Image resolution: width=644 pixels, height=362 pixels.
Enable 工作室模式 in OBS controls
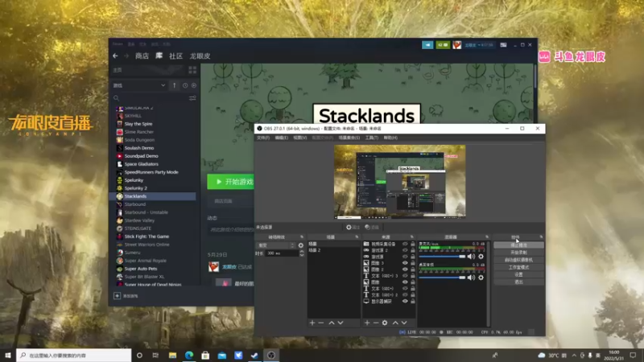(x=518, y=267)
